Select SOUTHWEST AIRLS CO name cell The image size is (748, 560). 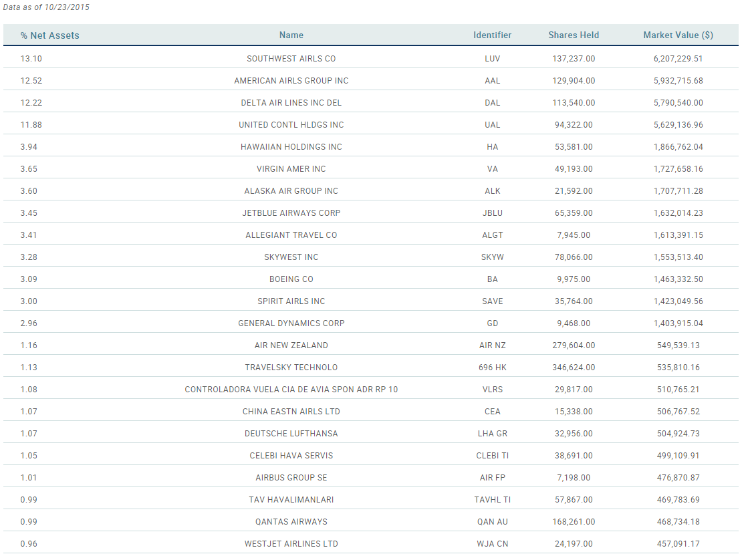291,59
